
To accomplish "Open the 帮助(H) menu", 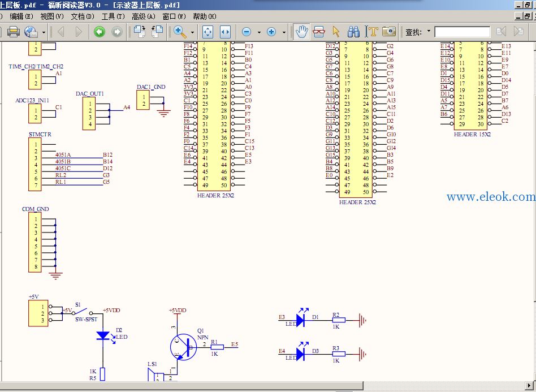I will pyautogui.click(x=205, y=16).
